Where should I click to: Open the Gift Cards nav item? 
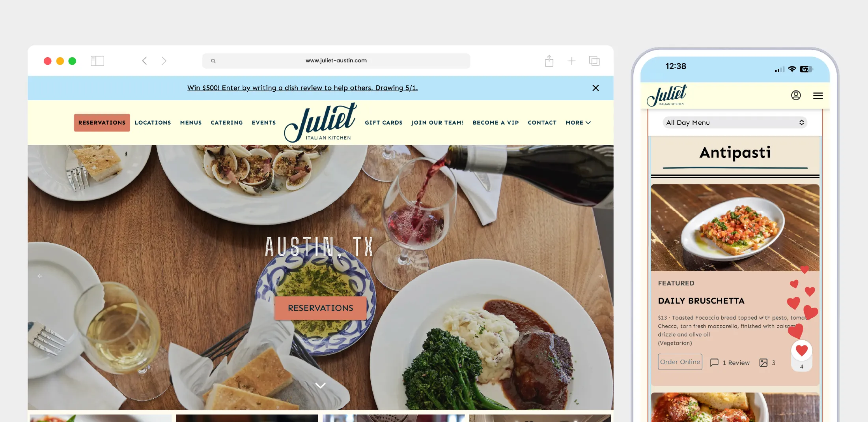(384, 123)
